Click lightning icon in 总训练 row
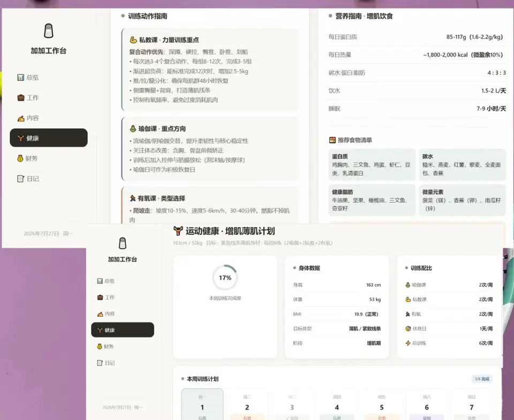The height and width of the screenshot is (420, 514). pos(408,343)
